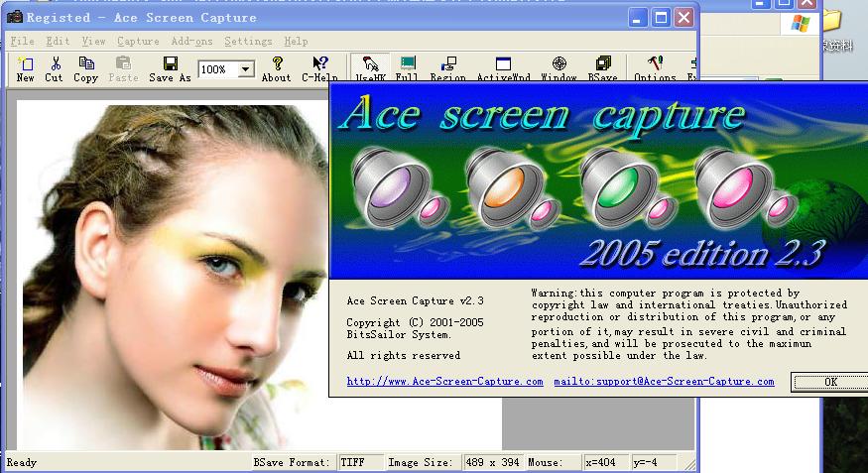Click the camera icon in title bar

[x=15, y=17]
